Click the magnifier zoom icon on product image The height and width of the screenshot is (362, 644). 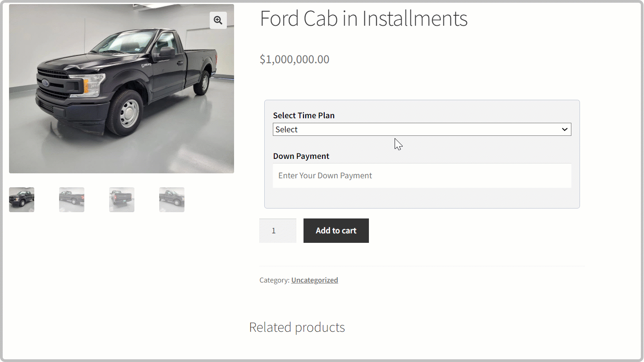point(218,20)
